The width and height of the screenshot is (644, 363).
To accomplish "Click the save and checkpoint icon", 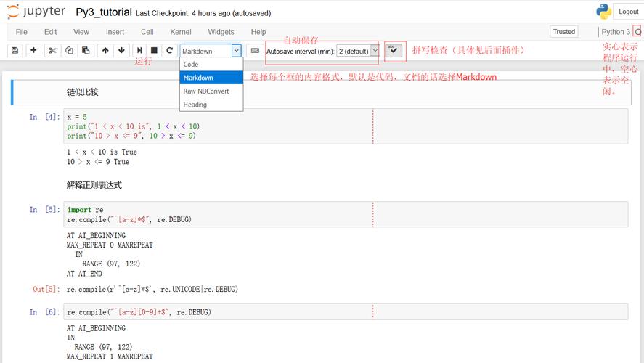I will click(x=15, y=51).
